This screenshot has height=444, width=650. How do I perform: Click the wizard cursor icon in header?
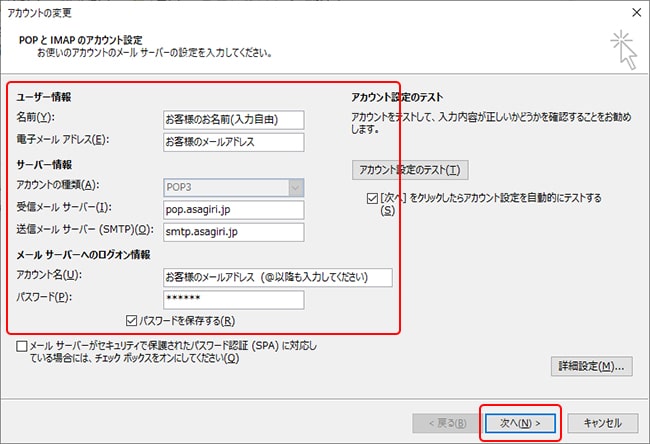(621, 48)
